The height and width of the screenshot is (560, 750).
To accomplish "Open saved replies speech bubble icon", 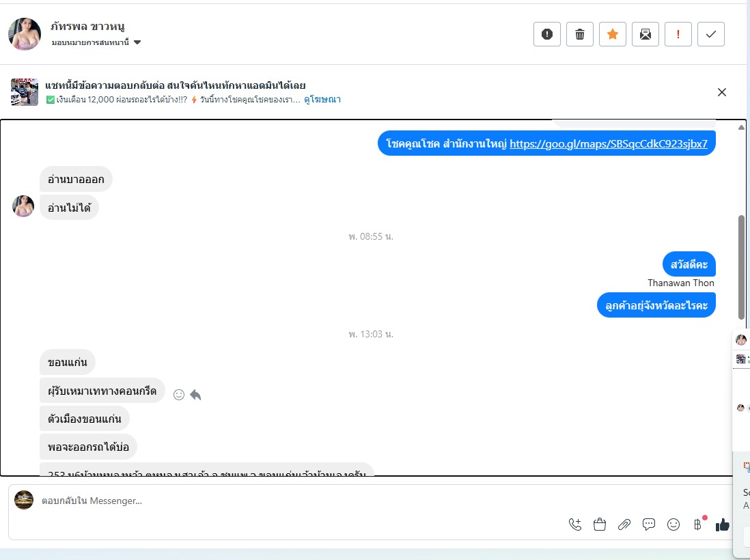I will coord(649,524).
